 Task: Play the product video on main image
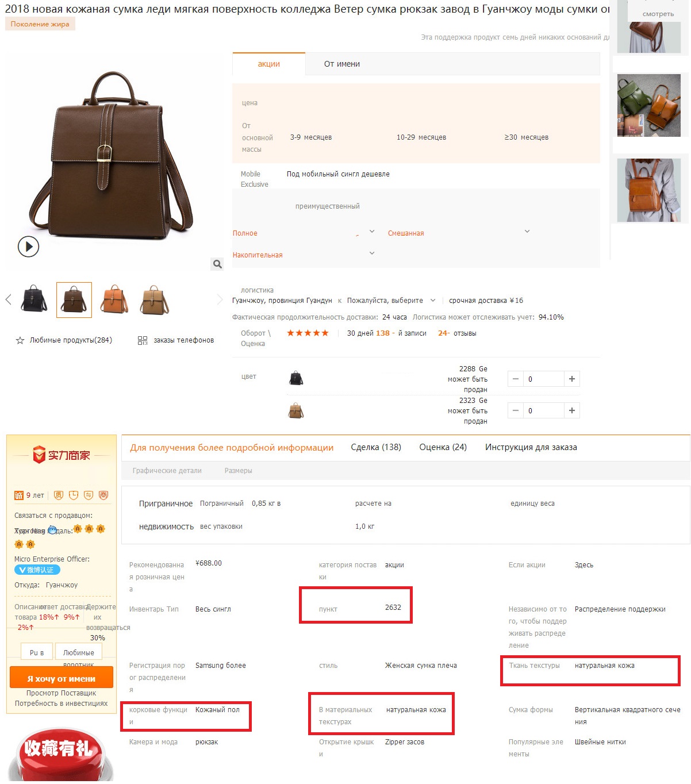[28, 247]
